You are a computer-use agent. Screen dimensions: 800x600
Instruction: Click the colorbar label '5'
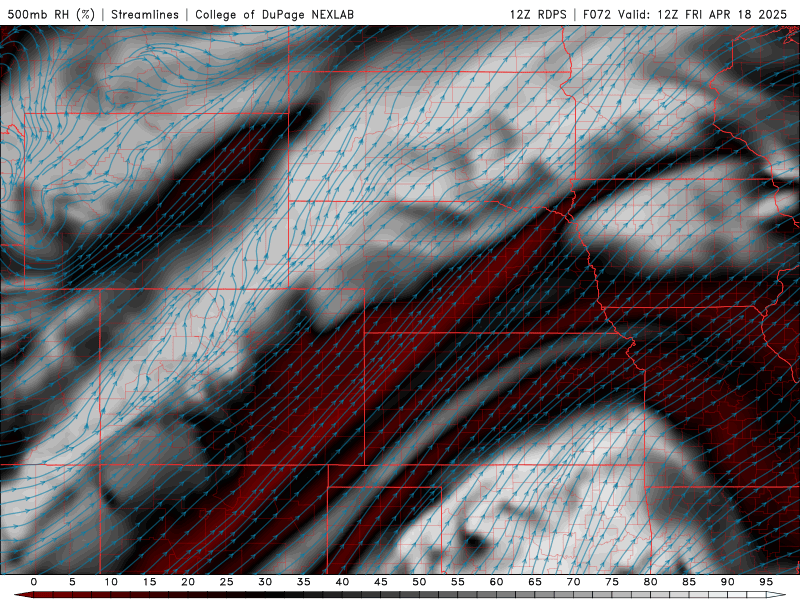pos(72,582)
